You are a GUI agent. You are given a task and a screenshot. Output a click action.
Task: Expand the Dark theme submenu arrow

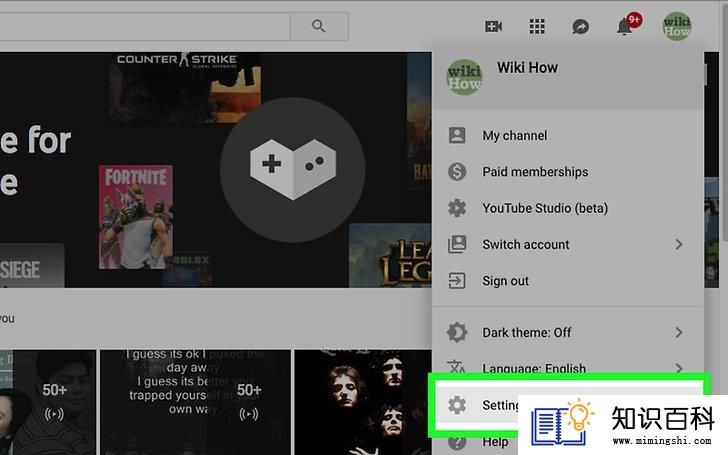click(679, 332)
